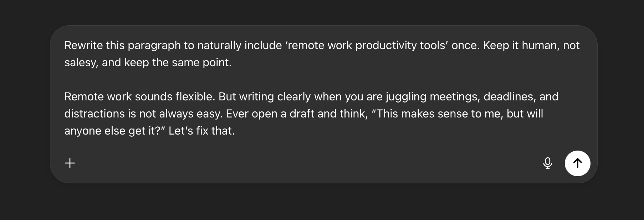Click the word 'distractions' in the text
Viewport: 644px width, 220px height.
click(x=94, y=114)
